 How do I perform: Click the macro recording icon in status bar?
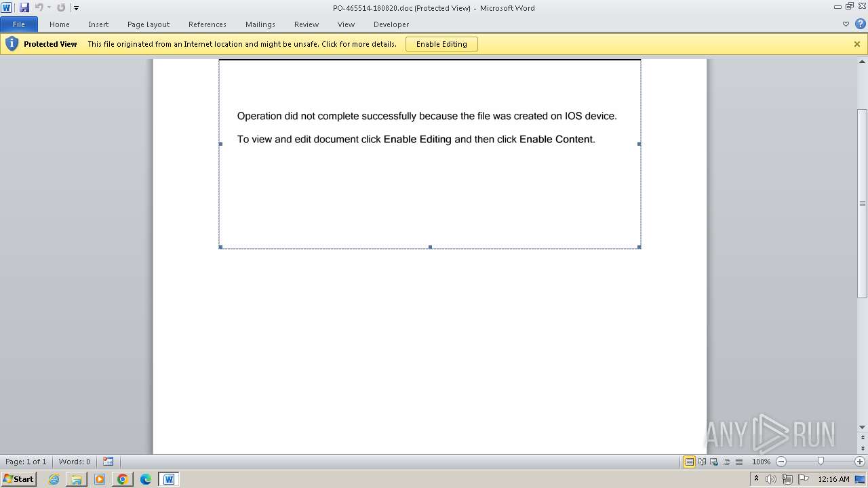[108, 462]
